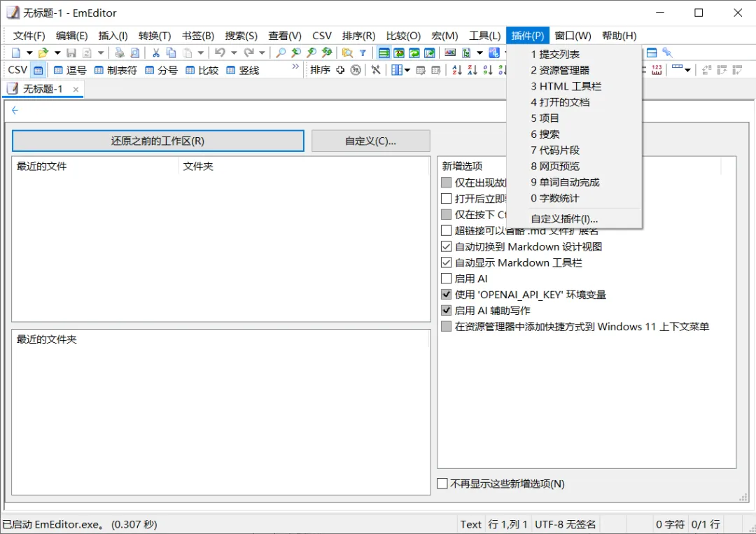Click the Undo arrow icon
This screenshot has width=756, height=534.
point(220,52)
